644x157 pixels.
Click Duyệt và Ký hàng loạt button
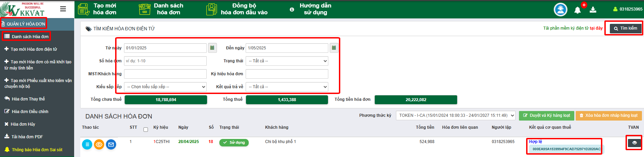tap(547, 115)
